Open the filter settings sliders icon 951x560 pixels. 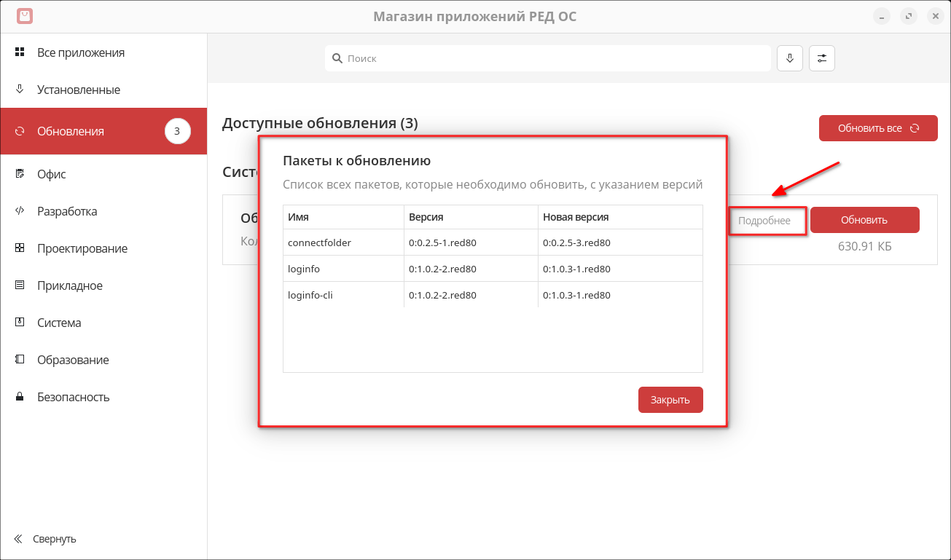pos(822,58)
